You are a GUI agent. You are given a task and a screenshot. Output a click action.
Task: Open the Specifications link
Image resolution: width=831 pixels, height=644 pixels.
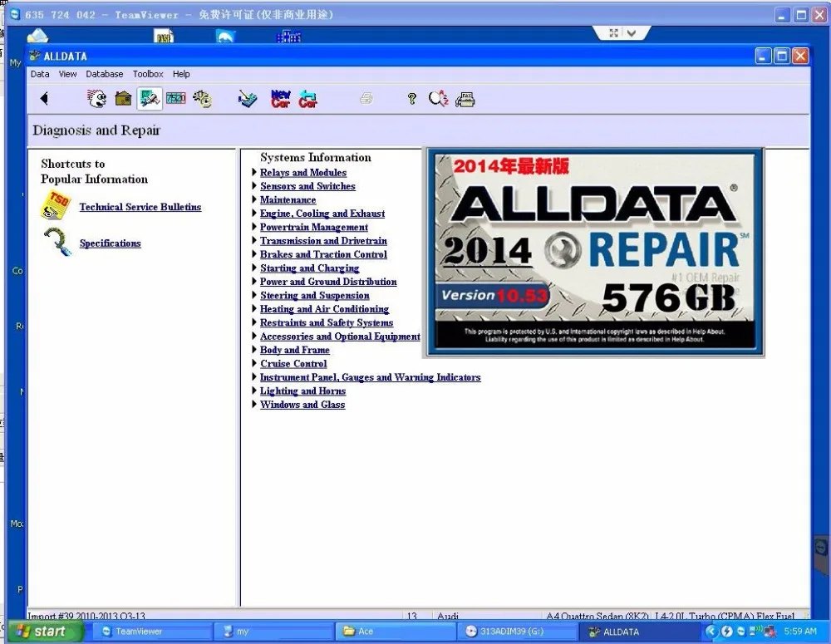[110, 243]
